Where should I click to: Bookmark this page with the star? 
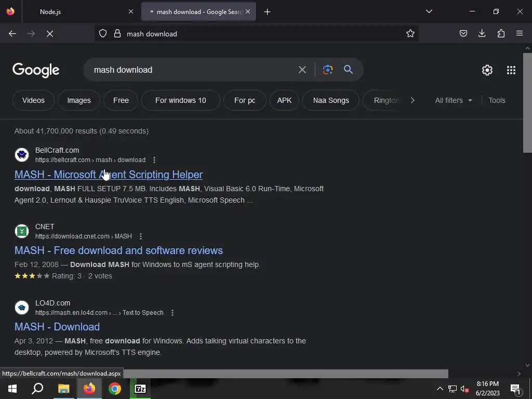point(410,34)
